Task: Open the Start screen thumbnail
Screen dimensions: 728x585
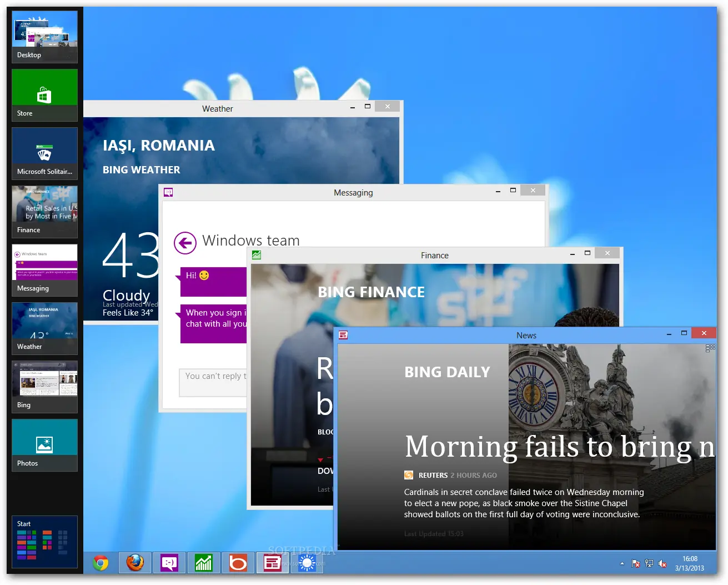Action: click(x=44, y=542)
